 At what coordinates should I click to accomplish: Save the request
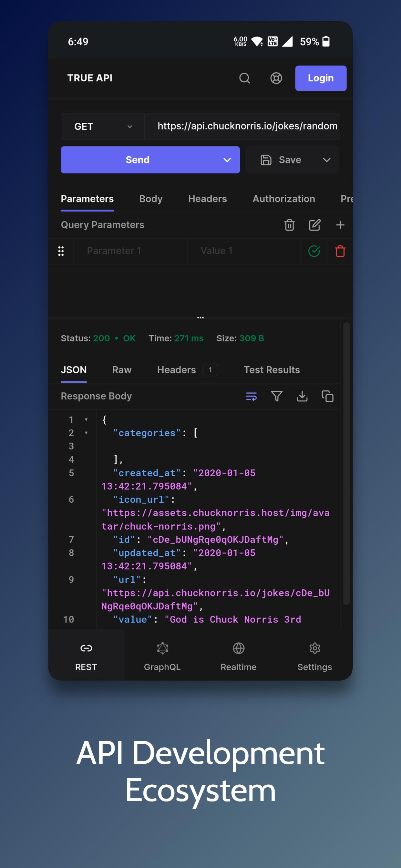(x=281, y=160)
